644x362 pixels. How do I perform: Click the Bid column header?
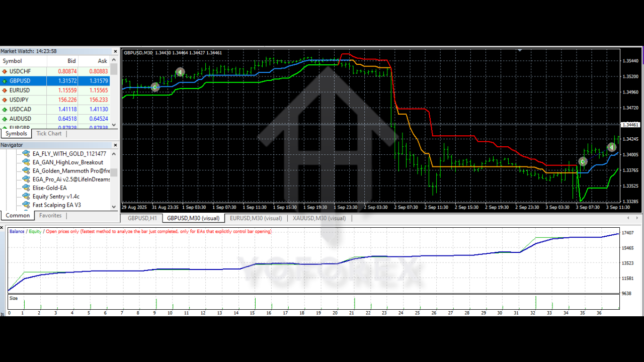(x=71, y=61)
